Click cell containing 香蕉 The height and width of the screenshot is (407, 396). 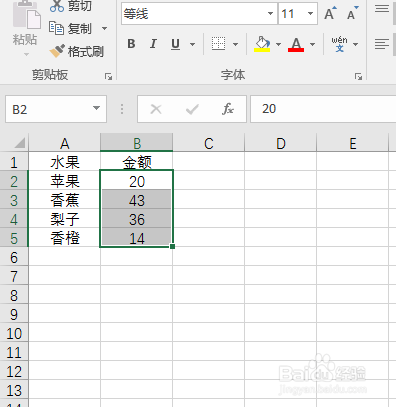65,200
